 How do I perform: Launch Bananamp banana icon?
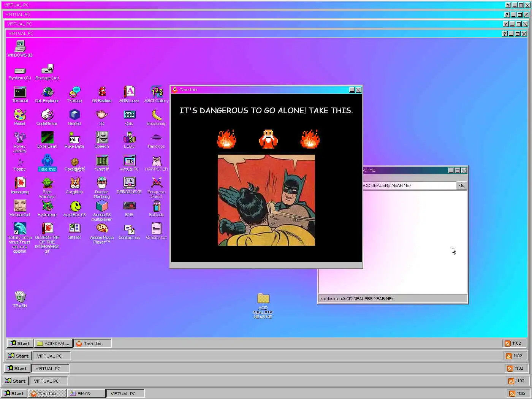[157, 117]
